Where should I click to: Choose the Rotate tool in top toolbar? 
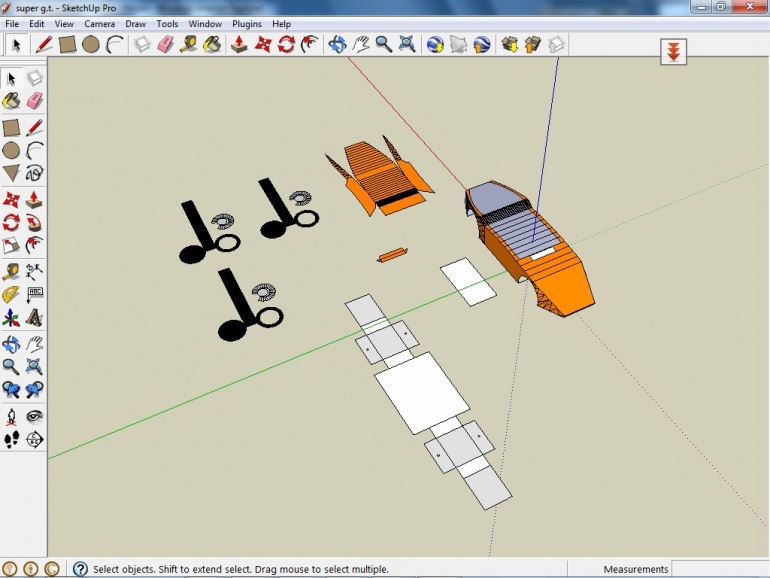click(x=286, y=45)
